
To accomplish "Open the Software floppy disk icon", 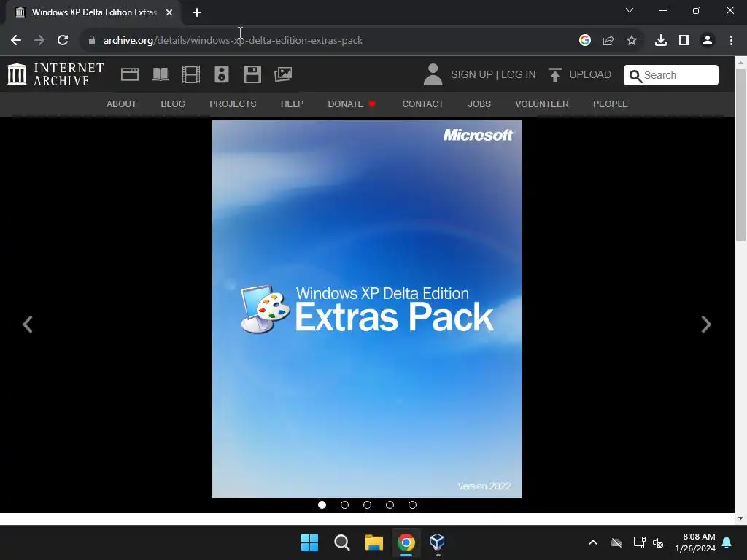I will pos(252,74).
